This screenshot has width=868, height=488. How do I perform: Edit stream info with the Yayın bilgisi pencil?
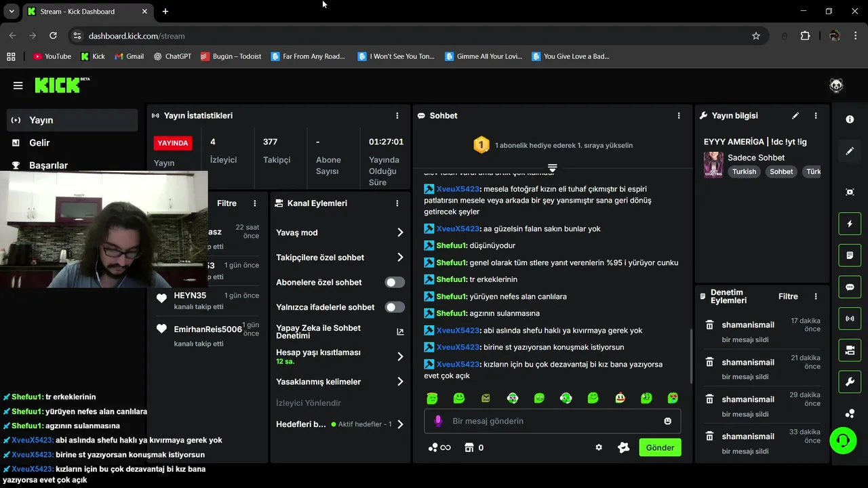coord(795,116)
